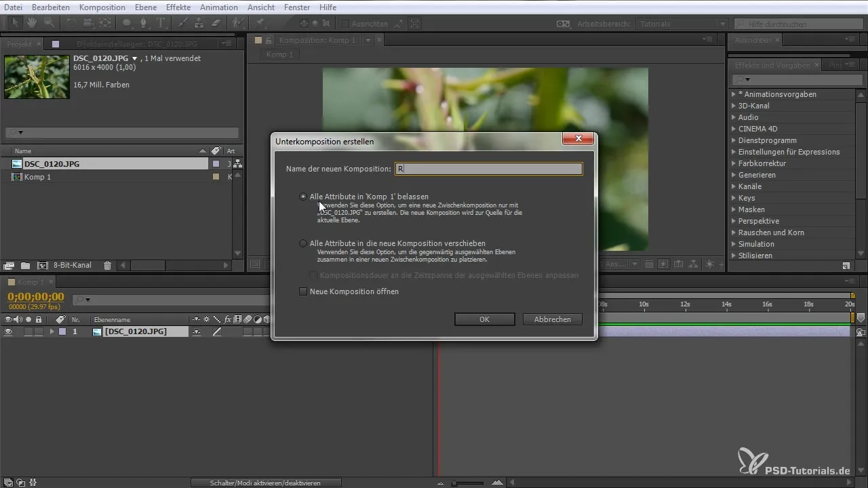Open the Komposition menu

tap(102, 7)
